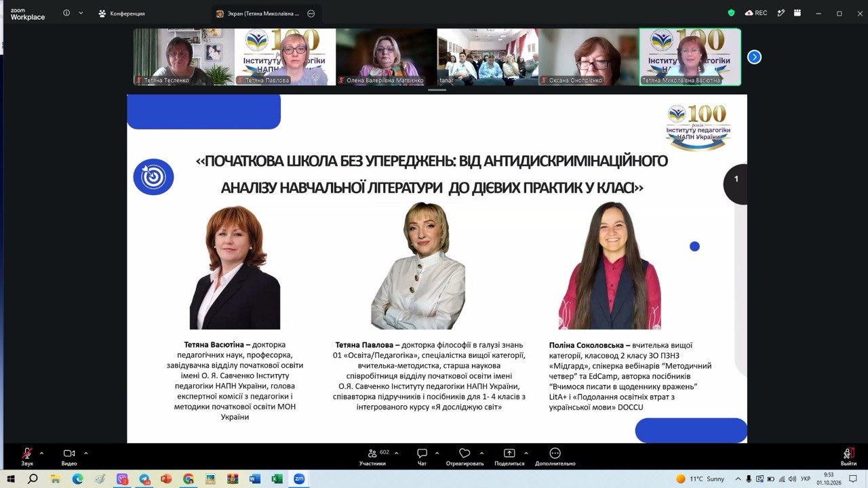This screenshot has width=868, height=488.
Task: Select Тетяна Тесленко's video thumbnail
Action: point(183,56)
